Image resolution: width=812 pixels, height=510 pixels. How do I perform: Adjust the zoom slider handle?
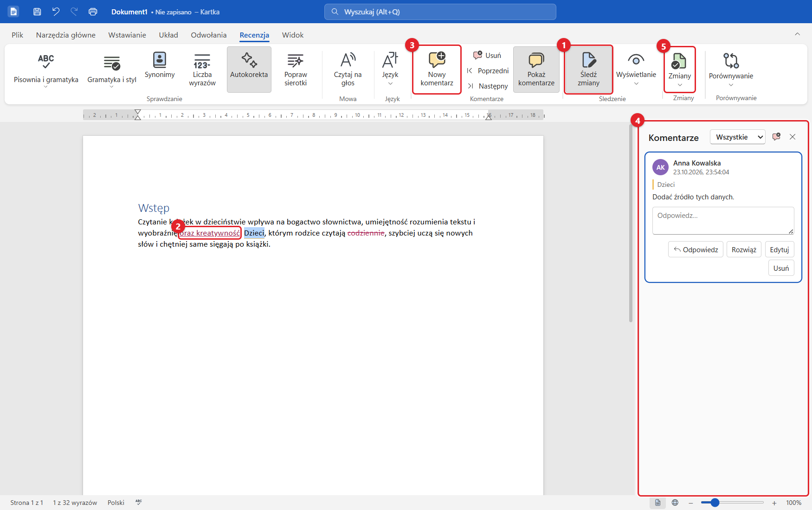(x=715, y=503)
